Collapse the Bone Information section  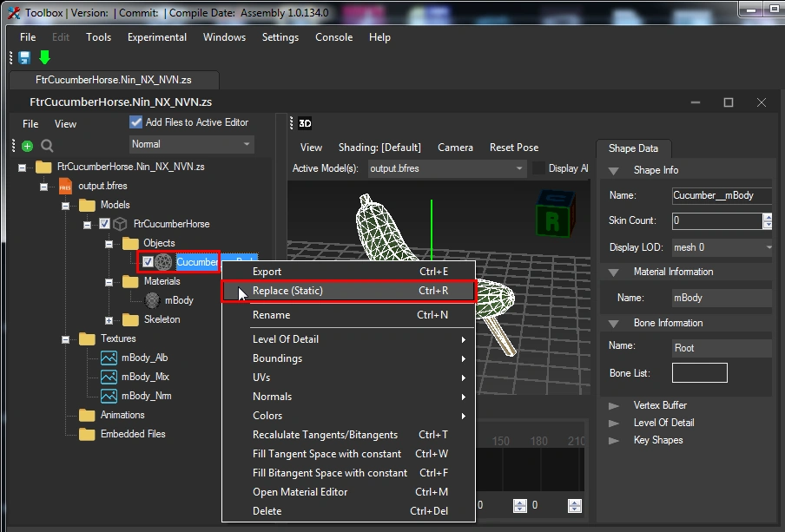[x=613, y=325]
